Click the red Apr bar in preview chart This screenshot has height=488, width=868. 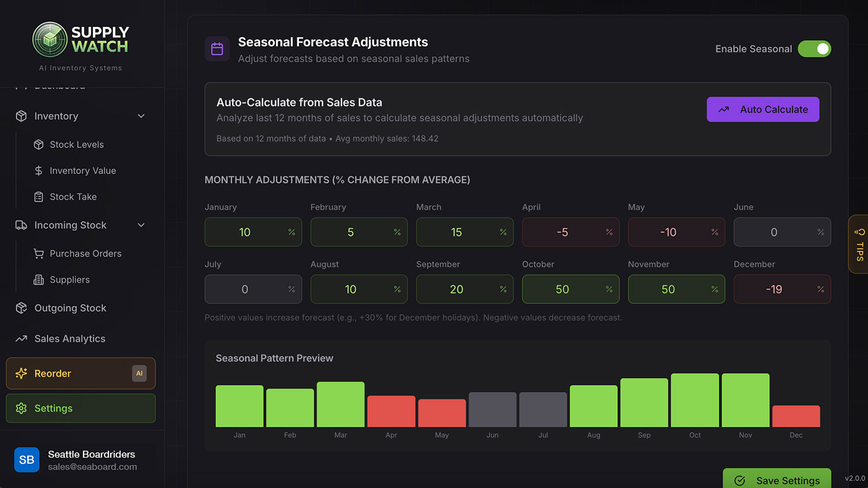click(391, 412)
